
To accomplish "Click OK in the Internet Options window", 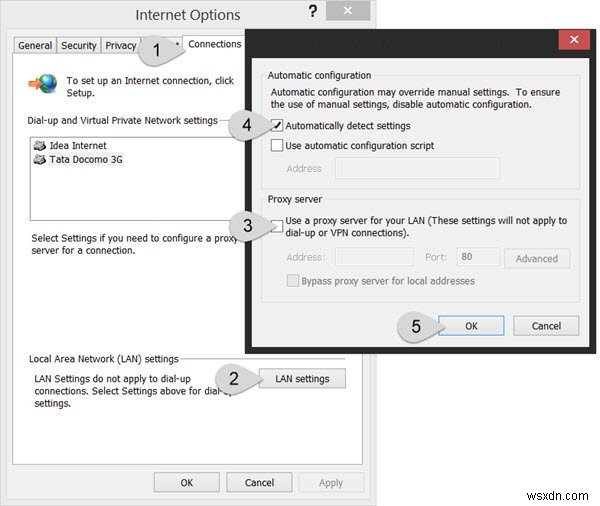I will pyautogui.click(x=187, y=482).
